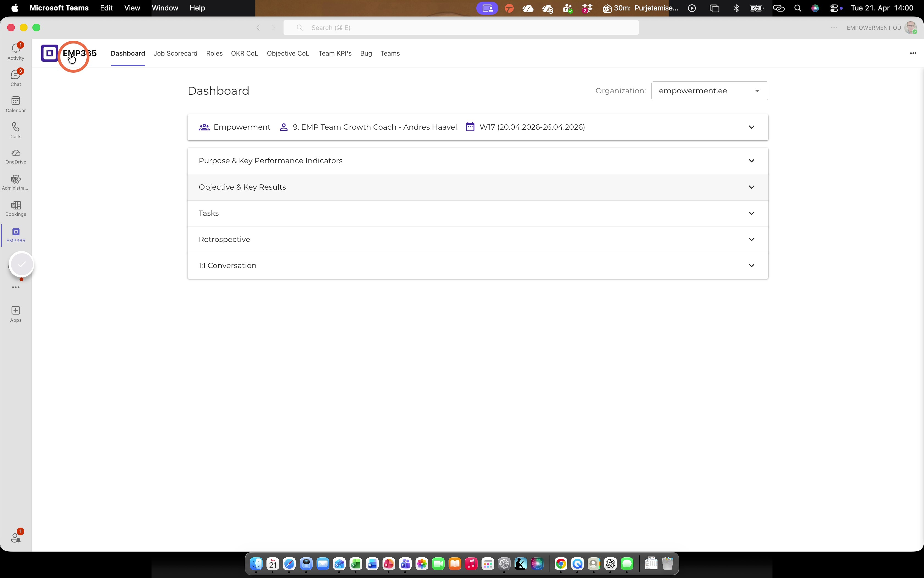Open the Window menu in menu bar

(165, 8)
